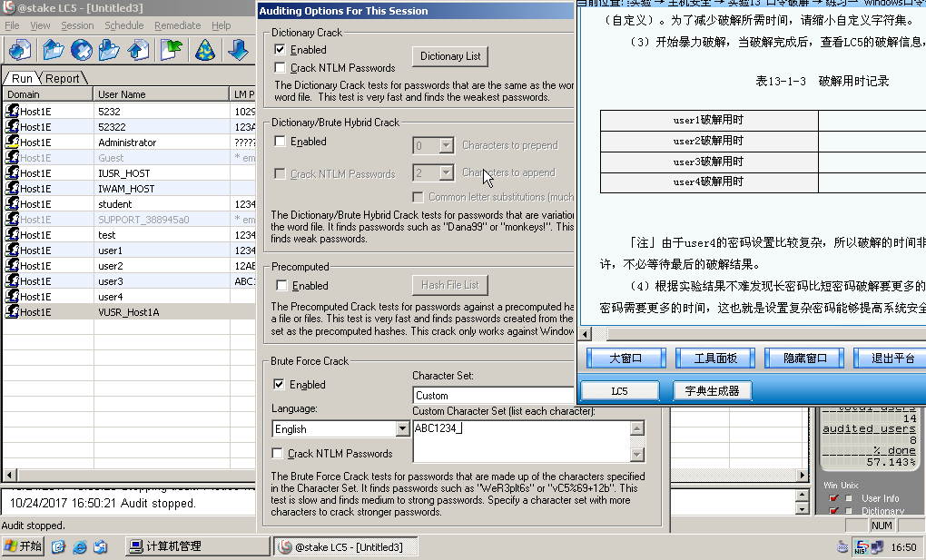The width and height of the screenshot is (926, 560).
Task: Click the blue circle X toolbar icon
Action: [82, 50]
